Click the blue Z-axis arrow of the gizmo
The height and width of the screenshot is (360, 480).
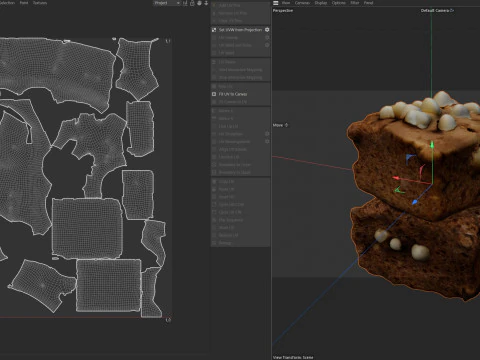[415, 202]
